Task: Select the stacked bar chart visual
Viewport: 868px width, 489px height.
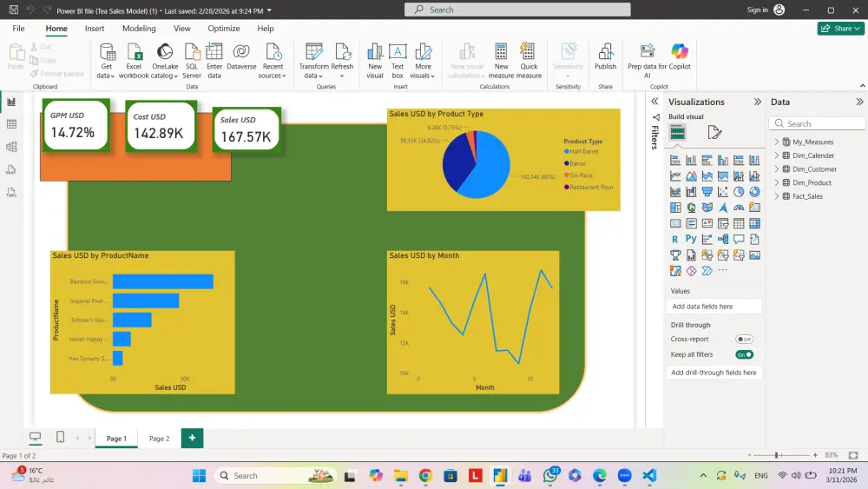Action: [674, 160]
